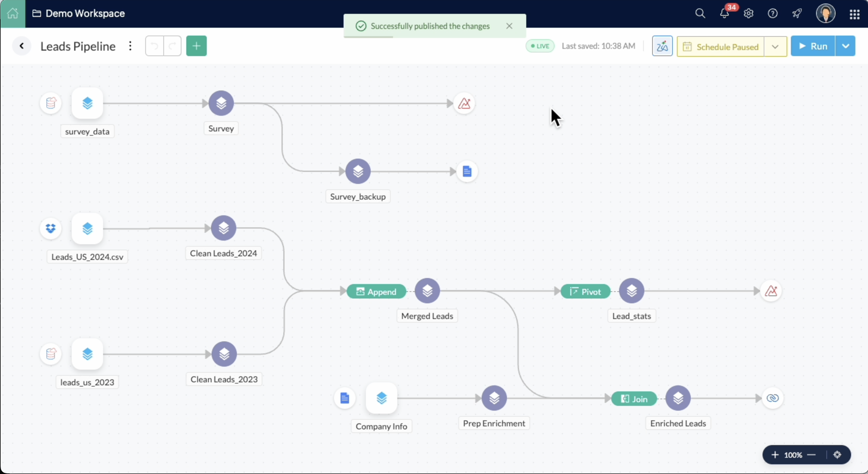This screenshot has width=868, height=474.
Task: Open the Leads Pipeline three-dot menu
Action: pyautogui.click(x=130, y=46)
